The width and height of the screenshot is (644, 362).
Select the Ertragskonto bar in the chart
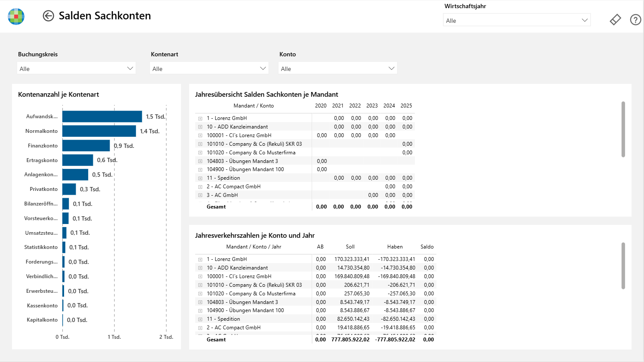[x=78, y=160]
